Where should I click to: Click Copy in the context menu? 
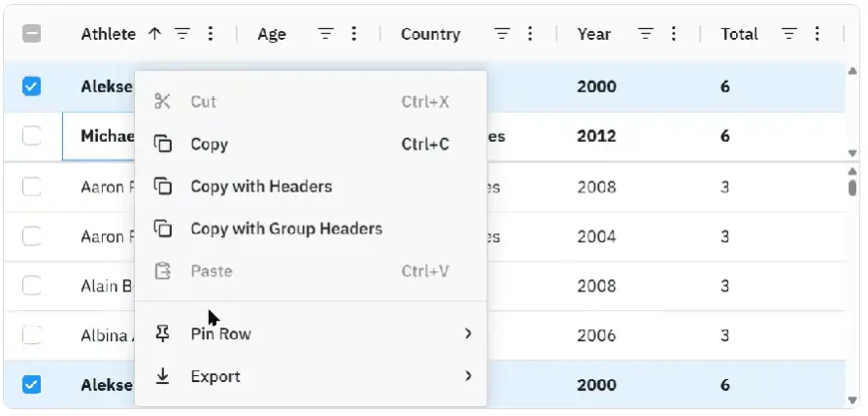coord(209,144)
